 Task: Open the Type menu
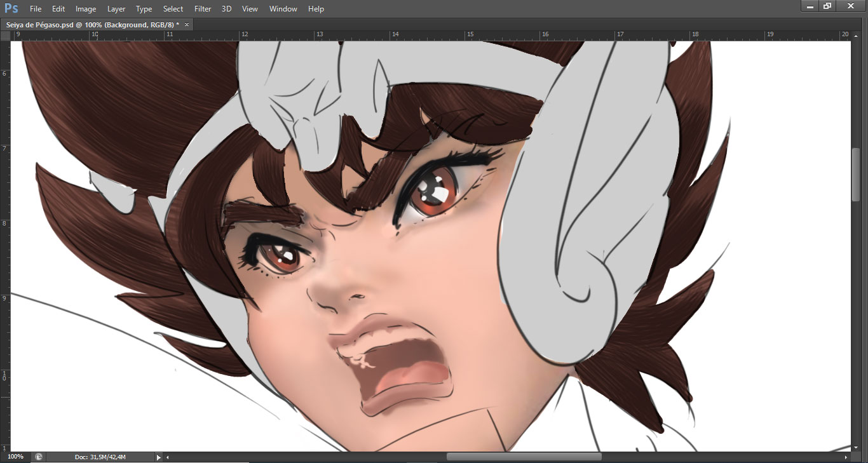pyautogui.click(x=144, y=9)
